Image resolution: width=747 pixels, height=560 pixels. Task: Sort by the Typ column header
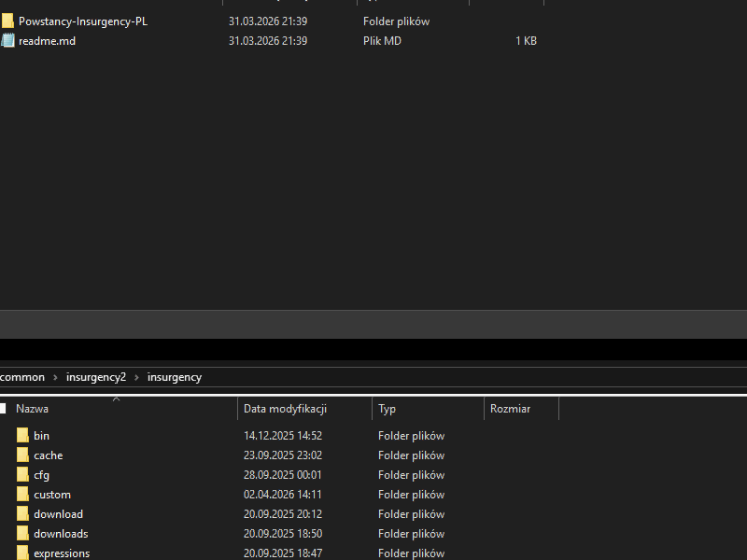(x=388, y=409)
